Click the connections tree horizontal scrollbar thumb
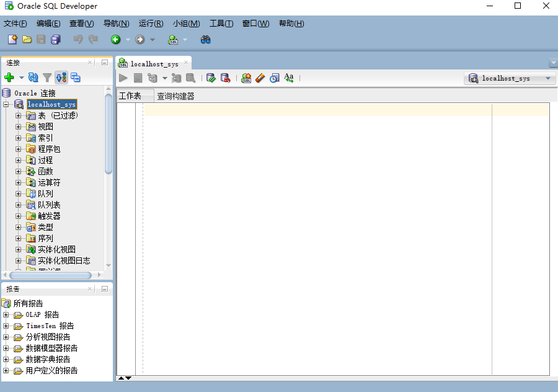This screenshot has width=558, height=392. pyautogui.click(x=51, y=275)
